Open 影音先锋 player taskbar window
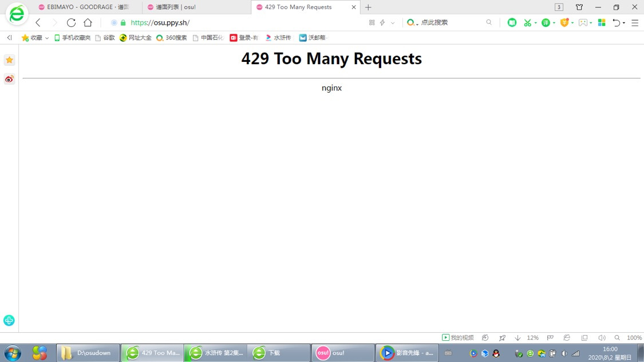Screen dimensions: 644x362 [x=408, y=353]
